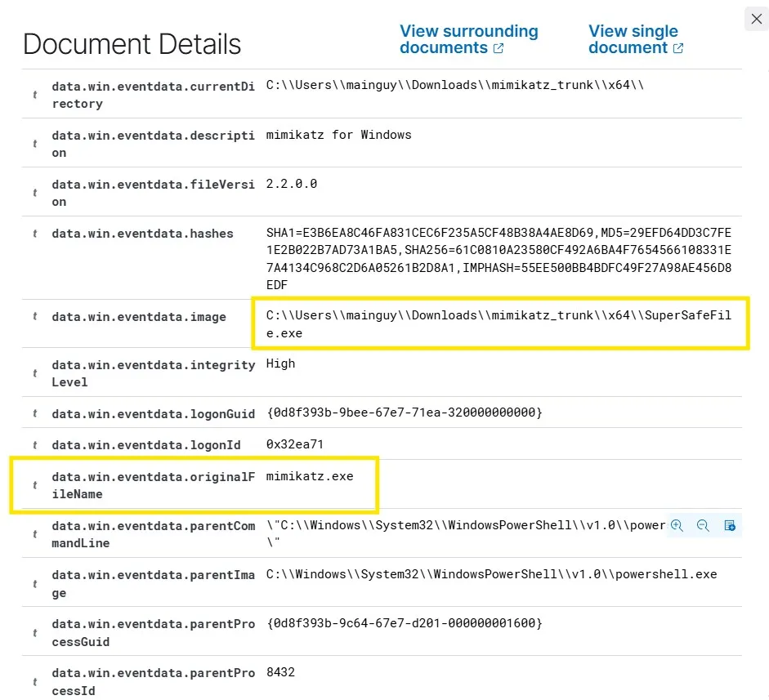Toggle parentCommandLine column in table icon

click(x=730, y=526)
